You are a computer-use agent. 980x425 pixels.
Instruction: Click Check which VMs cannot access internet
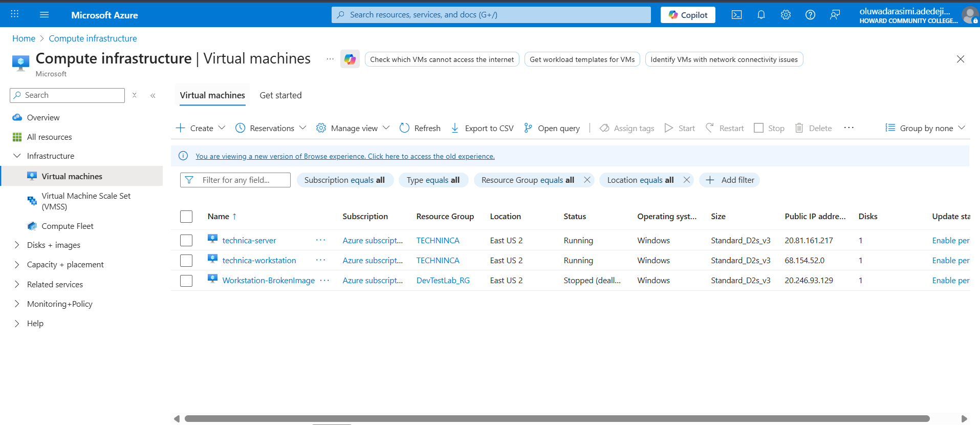click(x=442, y=59)
